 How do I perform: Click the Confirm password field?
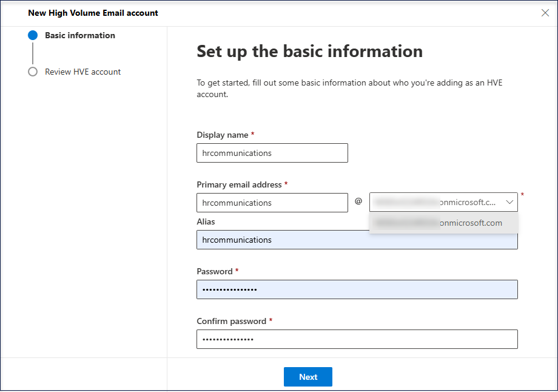[357, 339]
